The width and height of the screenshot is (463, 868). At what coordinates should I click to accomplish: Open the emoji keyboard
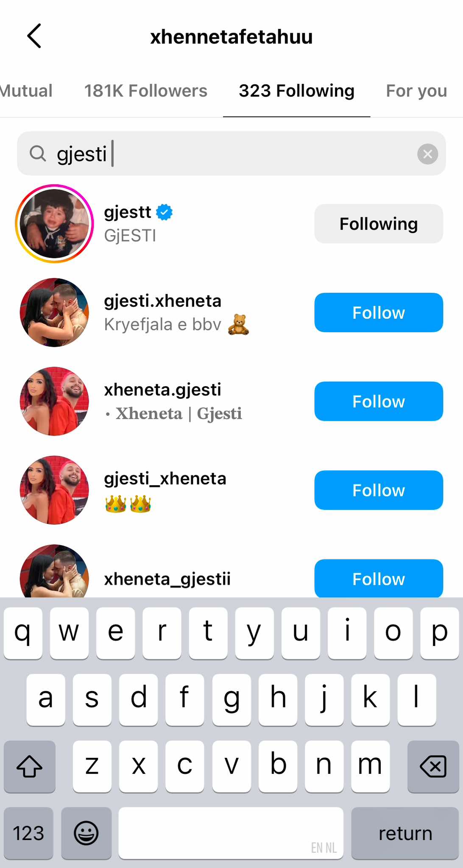pos(86,833)
